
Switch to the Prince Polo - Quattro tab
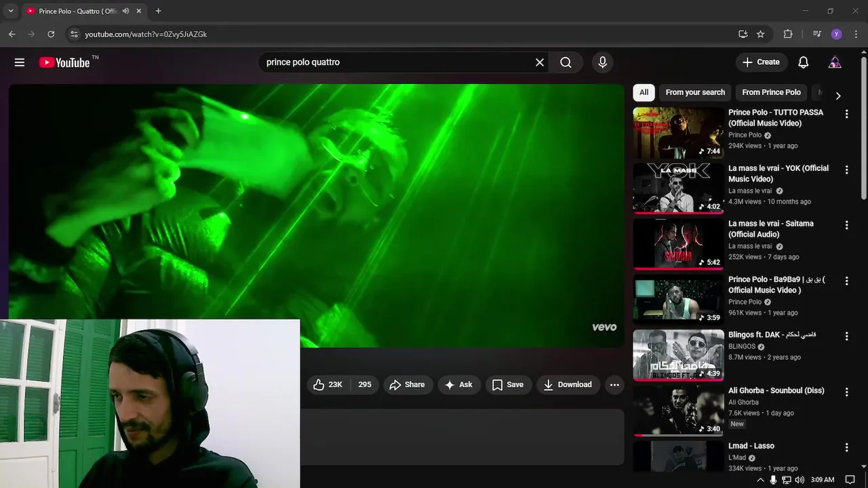(x=78, y=11)
